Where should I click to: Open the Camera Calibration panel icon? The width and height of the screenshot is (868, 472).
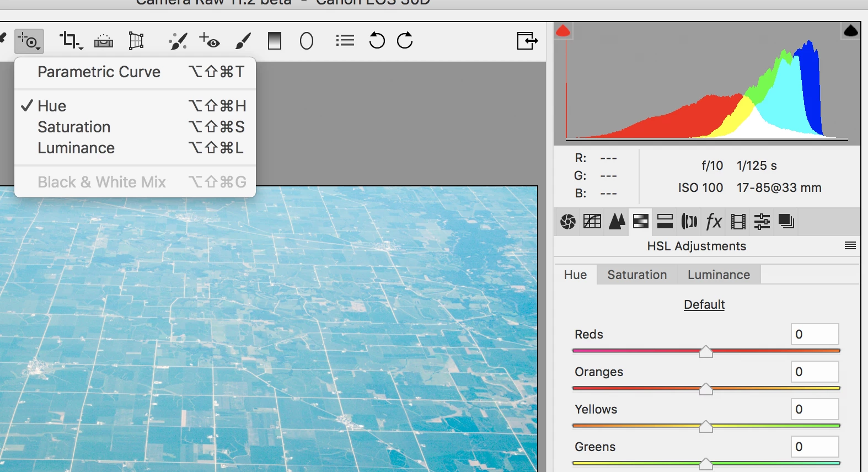[738, 222]
